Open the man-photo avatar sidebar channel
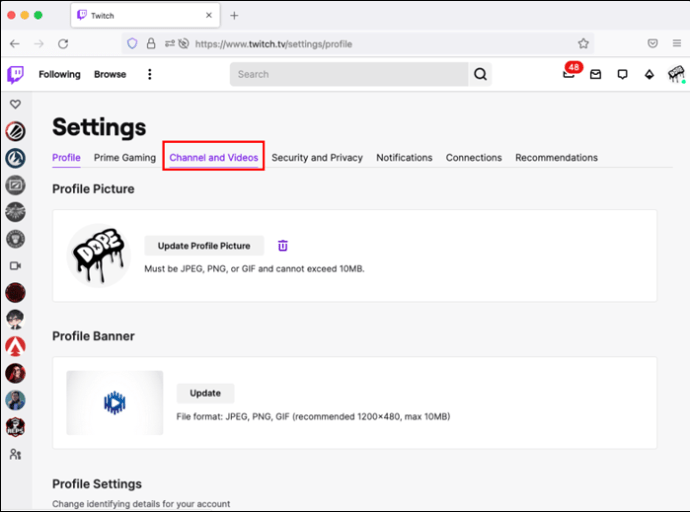The image size is (690, 512). tap(15, 400)
